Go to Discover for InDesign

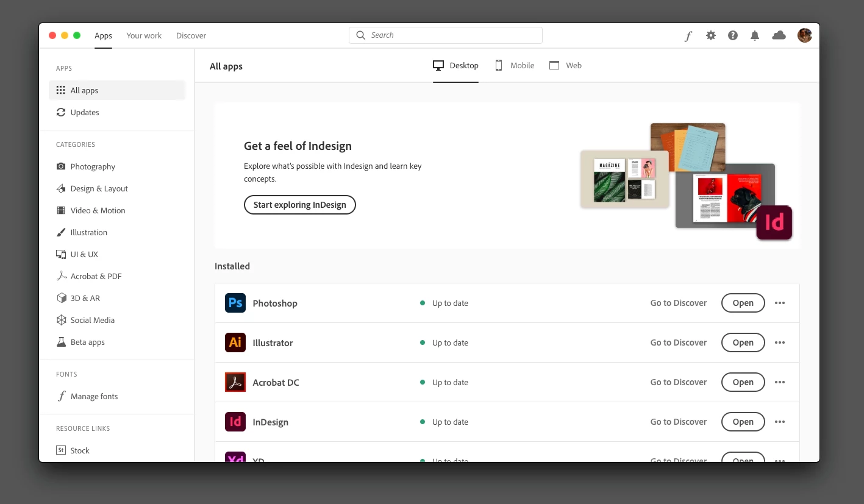pyautogui.click(x=679, y=422)
